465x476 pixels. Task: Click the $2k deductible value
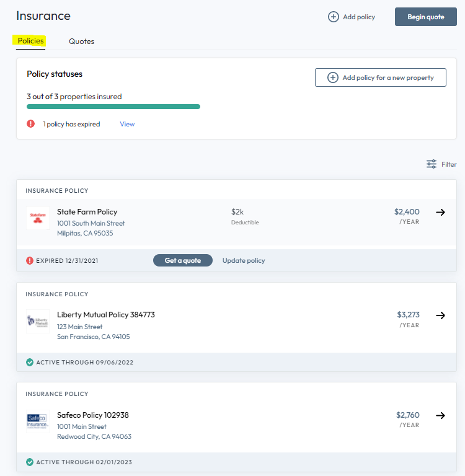(x=237, y=211)
